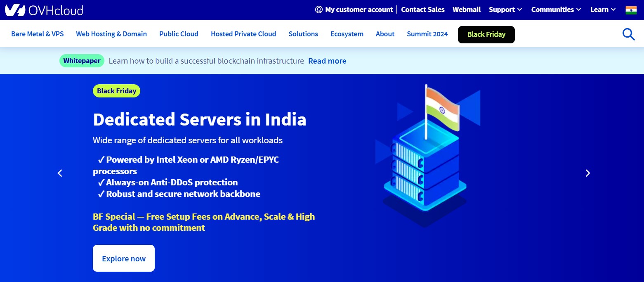Open the Contact Sales link
Screen dimensions: 644x282
422,9
